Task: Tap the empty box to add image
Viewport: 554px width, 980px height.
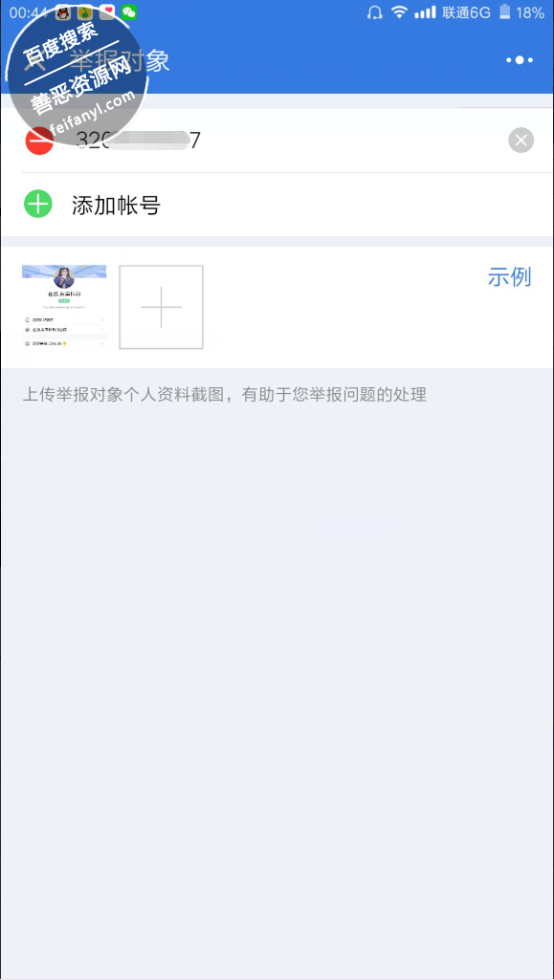Action: tap(162, 307)
